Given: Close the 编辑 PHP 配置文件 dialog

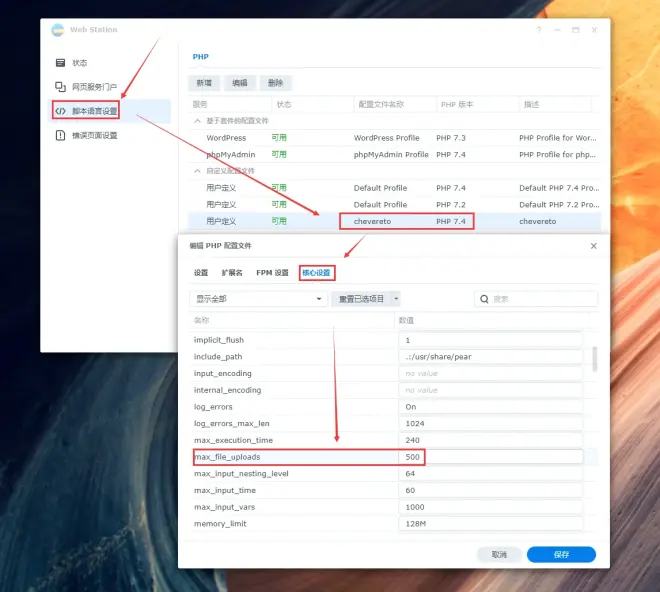Looking at the screenshot, I should (x=593, y=246).
